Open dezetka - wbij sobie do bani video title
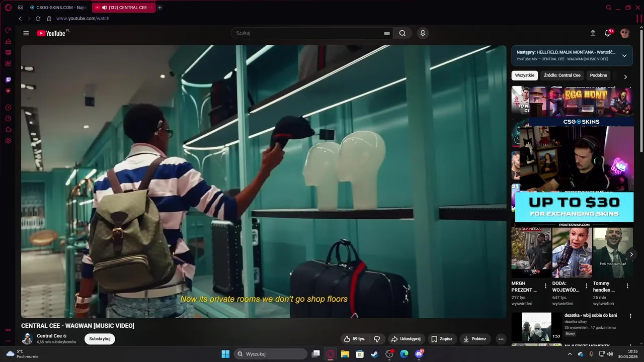 (591, 315)
